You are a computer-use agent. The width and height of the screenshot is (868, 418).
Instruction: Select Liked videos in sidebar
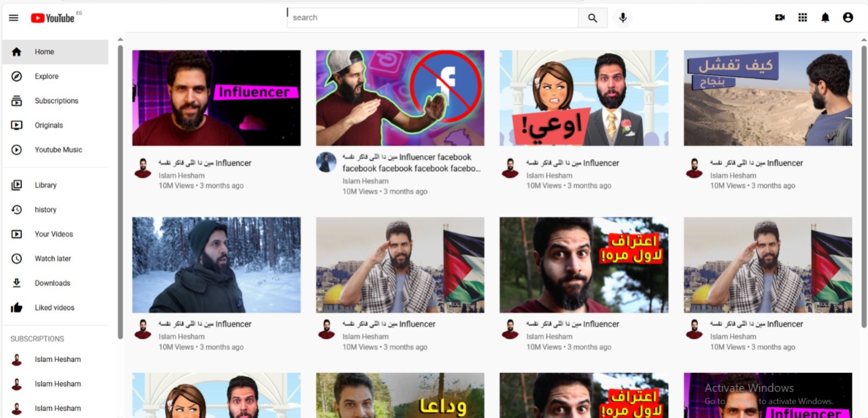[x=54, y=308]
